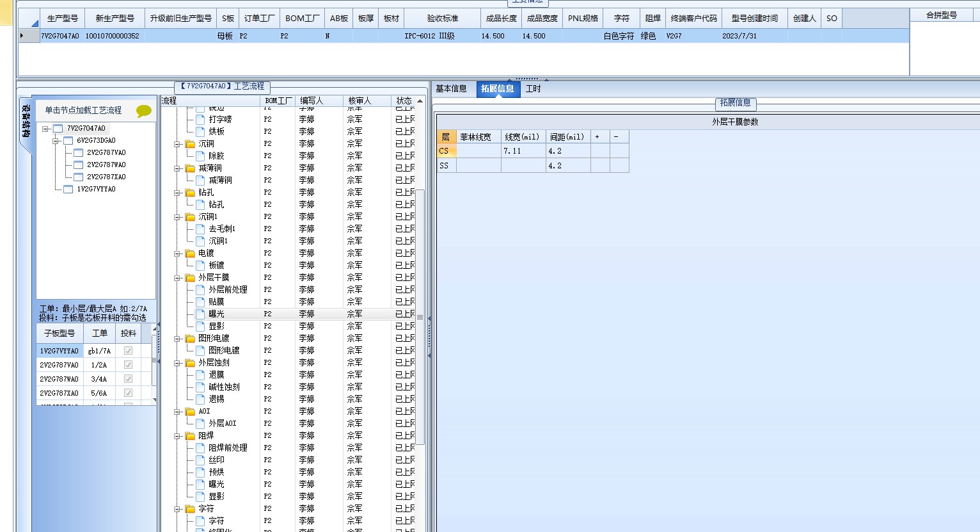Screen dimensions: 980x532
Task: Select the 外层AOI step label
Action: pyautogui.click(x=222, y=424)
